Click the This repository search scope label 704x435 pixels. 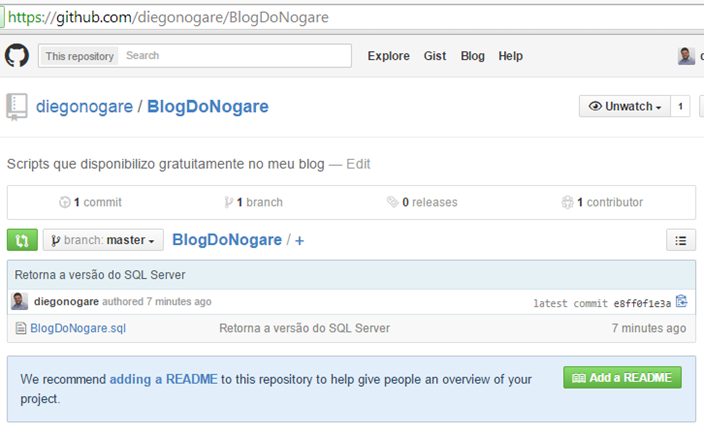(x=79, y=56)
